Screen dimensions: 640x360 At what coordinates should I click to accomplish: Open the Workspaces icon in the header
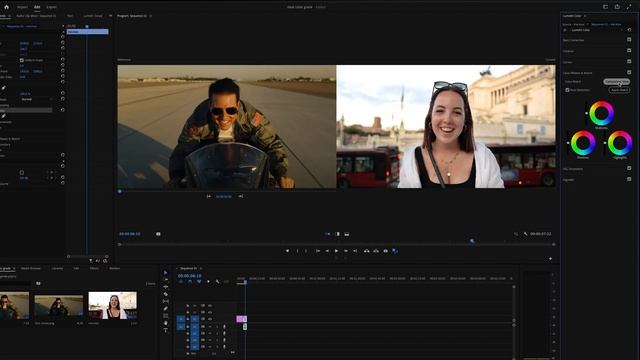point(605,7)
